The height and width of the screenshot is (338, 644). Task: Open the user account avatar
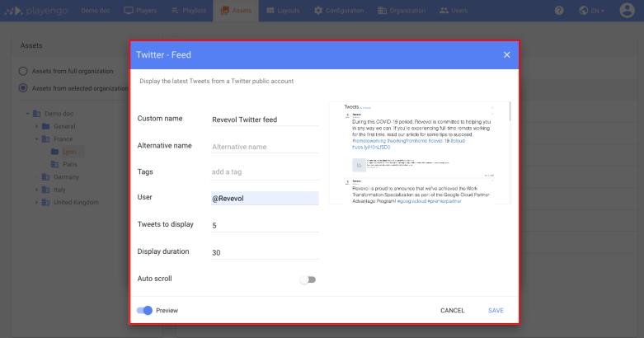click(627, 10)
